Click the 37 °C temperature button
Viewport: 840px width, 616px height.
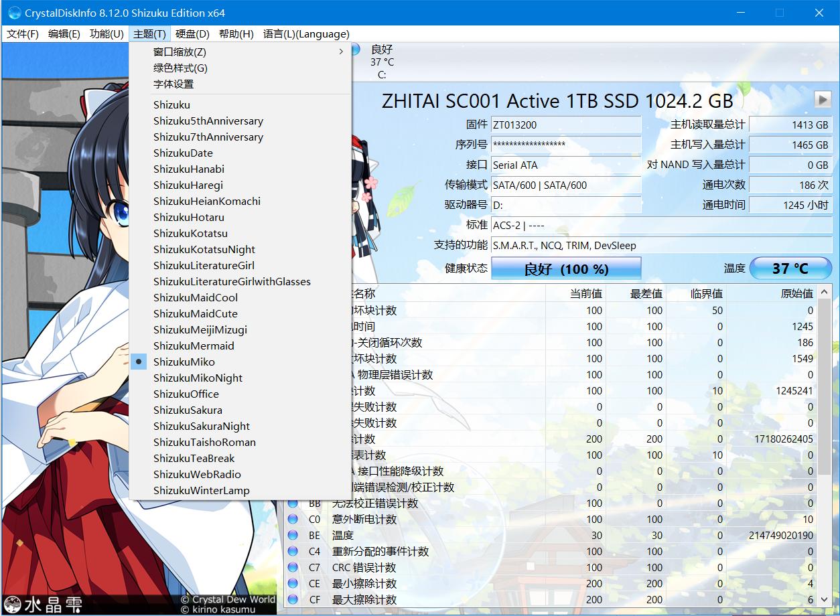(x=790, y=268)
